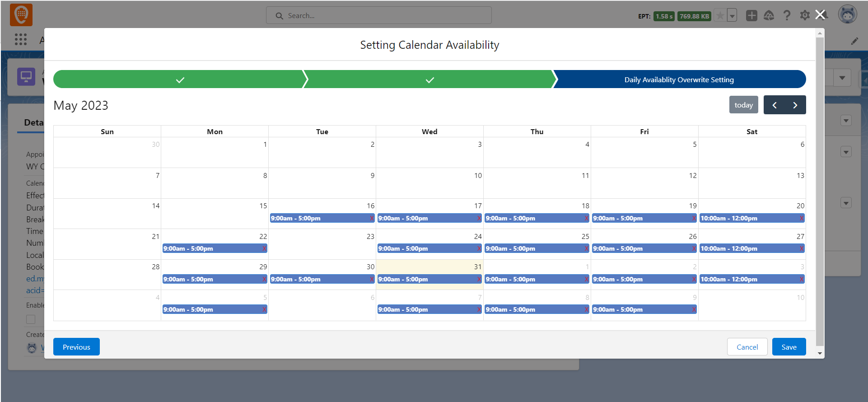Click the global Search field
The width and height of the screenshot is (868, 402).
pos(378,15)
